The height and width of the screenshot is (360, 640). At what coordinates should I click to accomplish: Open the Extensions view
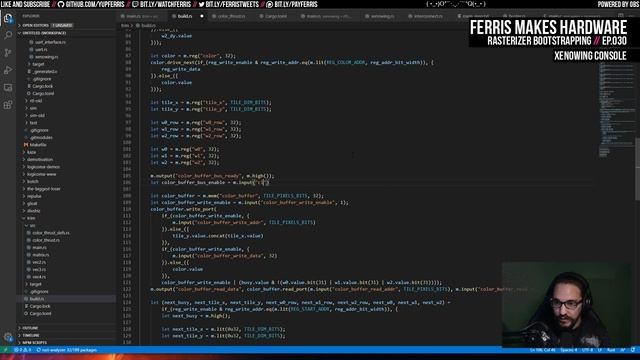tap(8, 105)
